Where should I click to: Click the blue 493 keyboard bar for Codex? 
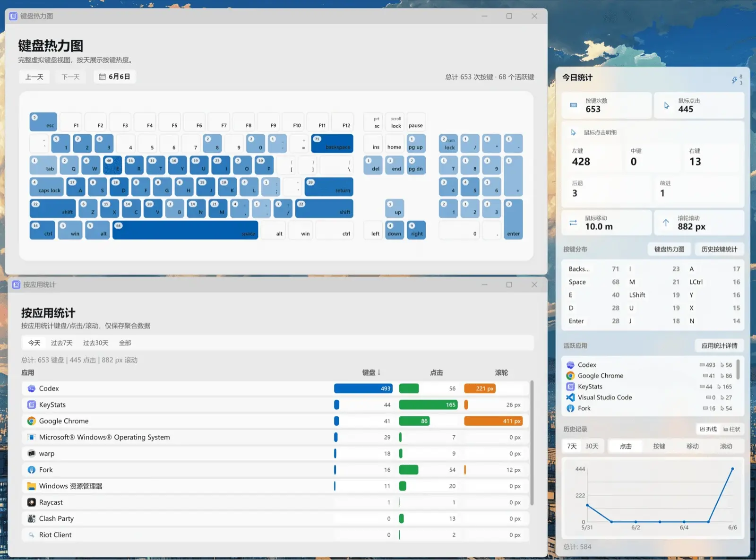(x=363, y=388)
